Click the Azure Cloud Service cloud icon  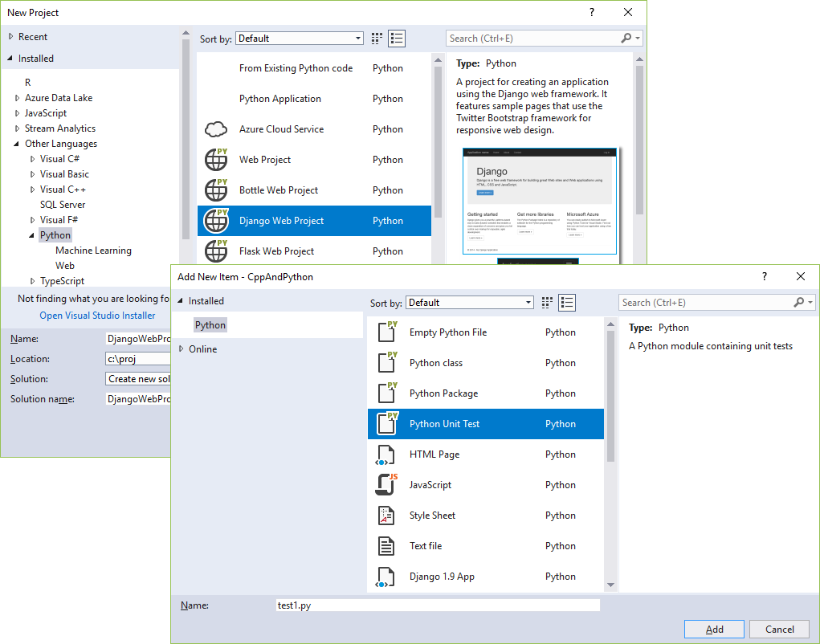(x=215, y=128)
